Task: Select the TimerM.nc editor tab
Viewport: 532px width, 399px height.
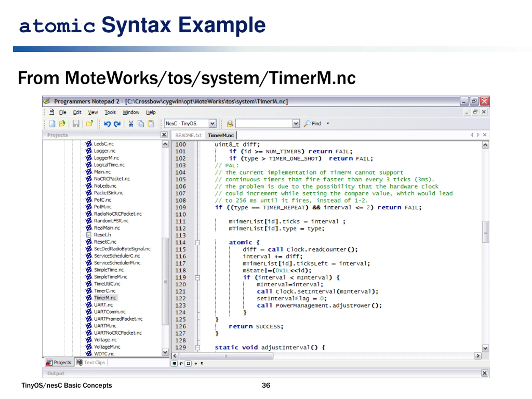Action: (x=221, y=135)
